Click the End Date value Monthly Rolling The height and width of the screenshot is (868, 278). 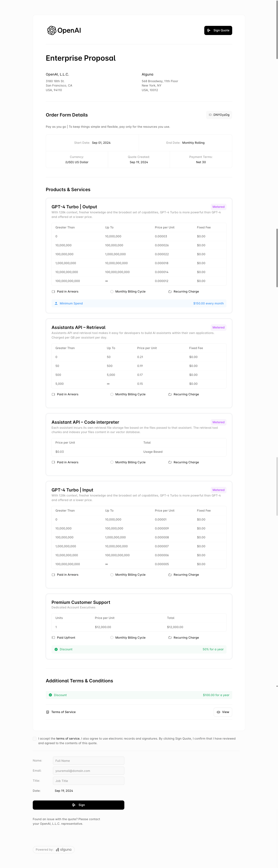[194, 143]
